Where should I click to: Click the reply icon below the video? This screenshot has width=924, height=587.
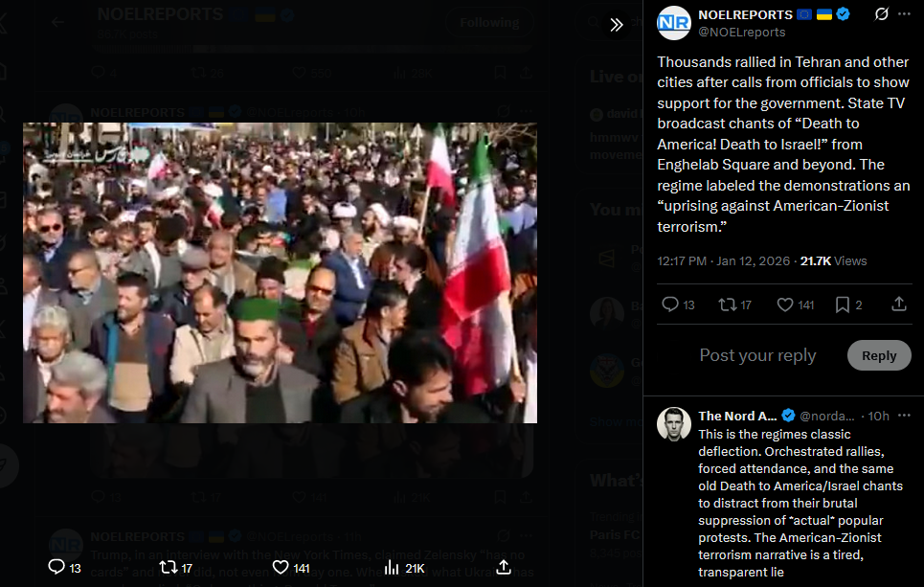[64, 568]
